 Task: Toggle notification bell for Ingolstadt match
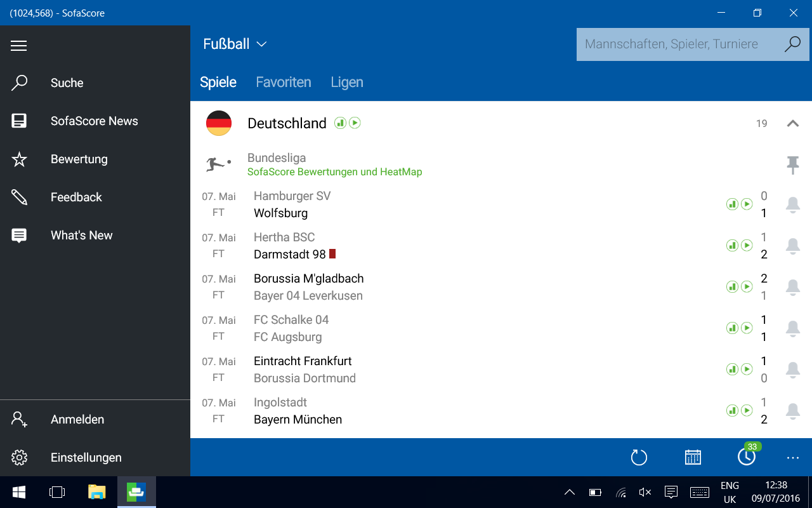tap(792, 411)
